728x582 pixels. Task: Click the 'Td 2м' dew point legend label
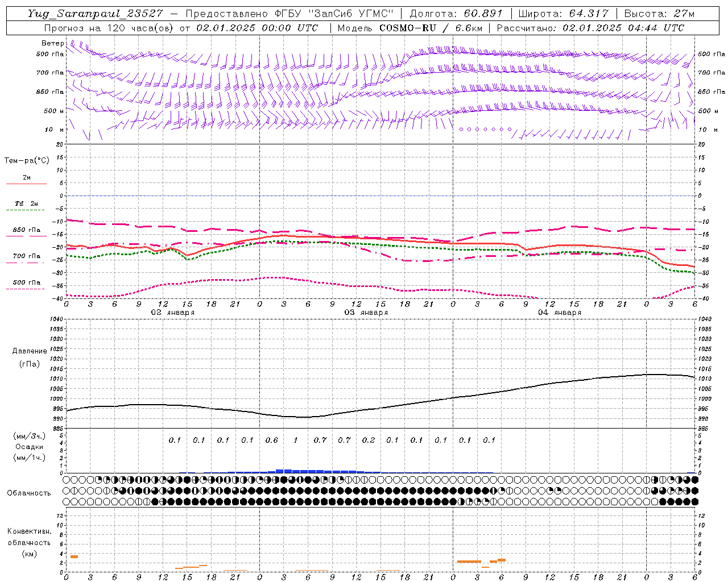(27, 203)
